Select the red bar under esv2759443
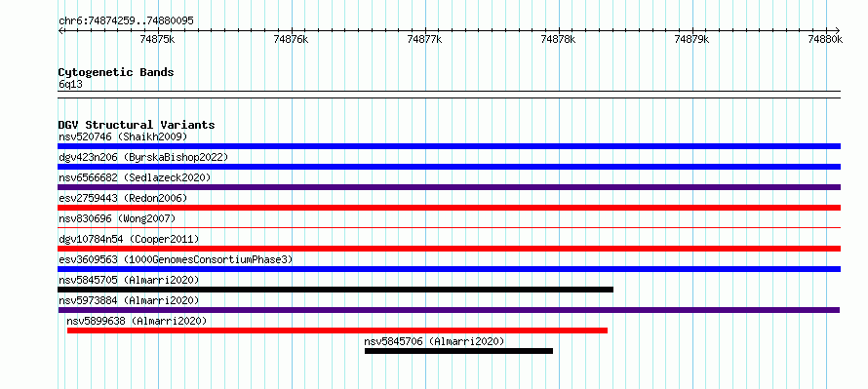Viewport: 868px width, 389px height. tap(449, 208)
